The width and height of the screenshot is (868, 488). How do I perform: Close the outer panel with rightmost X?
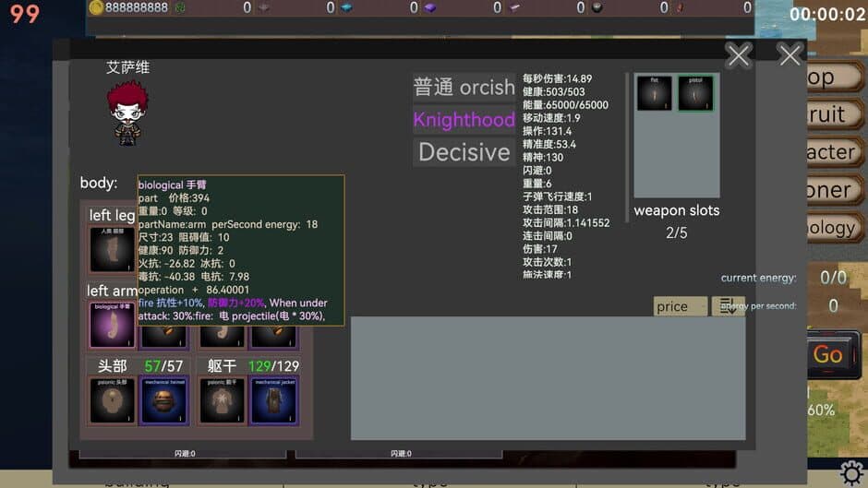tap(790, 55)
